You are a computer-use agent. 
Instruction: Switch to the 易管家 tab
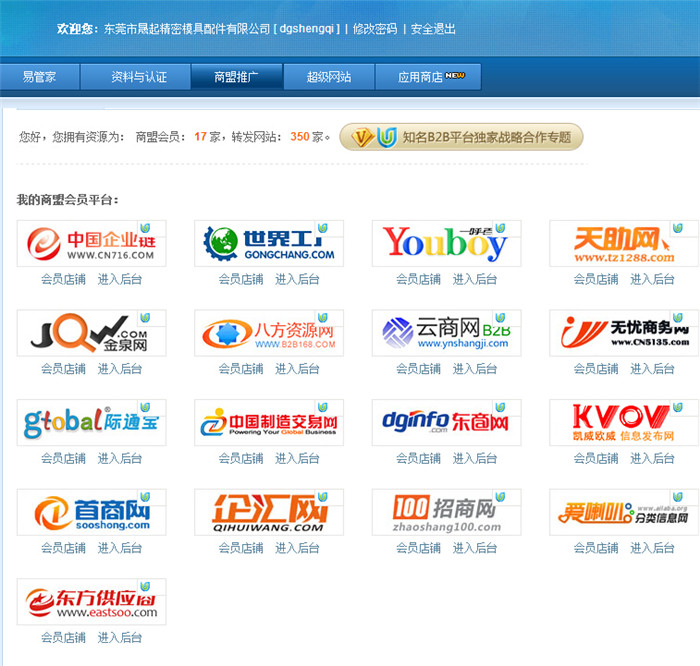(x=39, y=77)
